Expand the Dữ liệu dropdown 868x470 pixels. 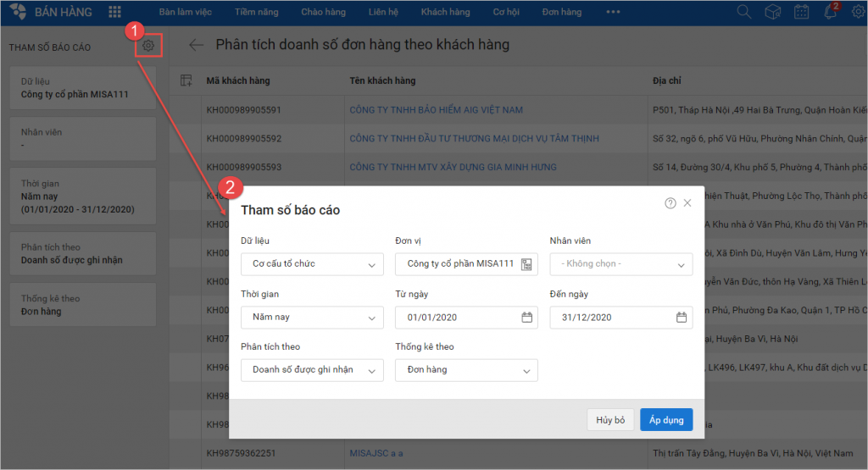312,263
